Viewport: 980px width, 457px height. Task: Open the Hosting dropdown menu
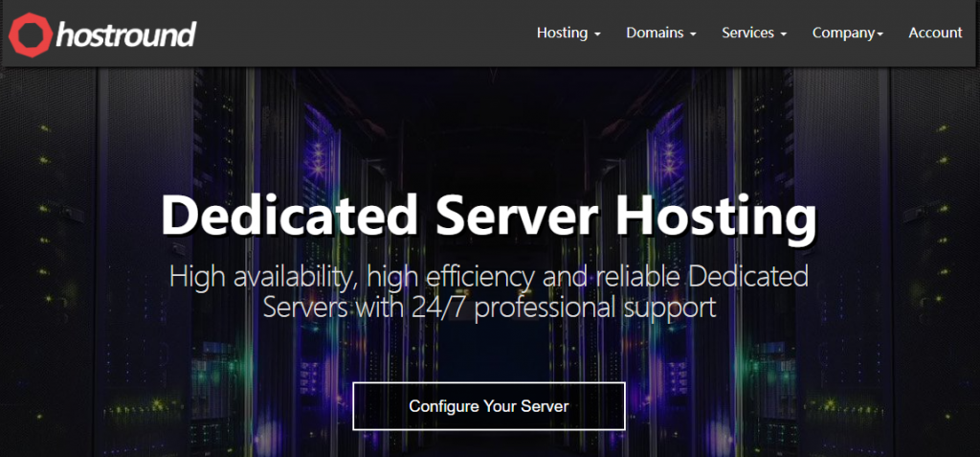568,34
